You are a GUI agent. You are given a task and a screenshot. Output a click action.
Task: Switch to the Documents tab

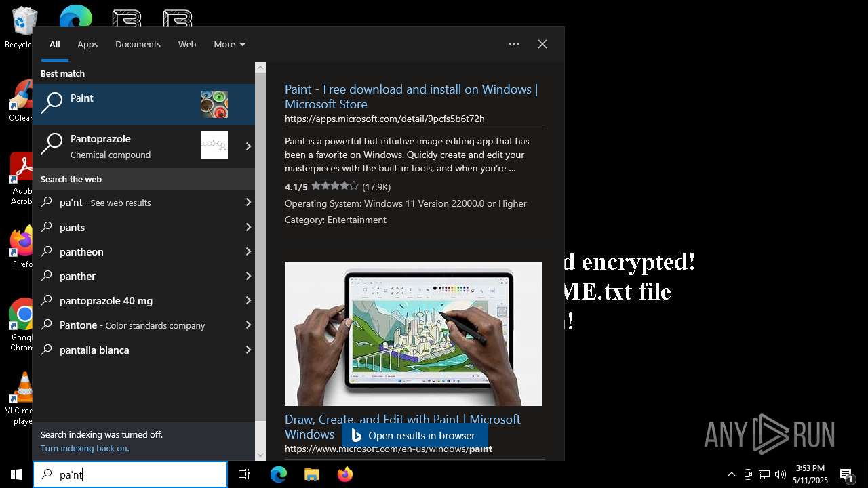[138, 44]
